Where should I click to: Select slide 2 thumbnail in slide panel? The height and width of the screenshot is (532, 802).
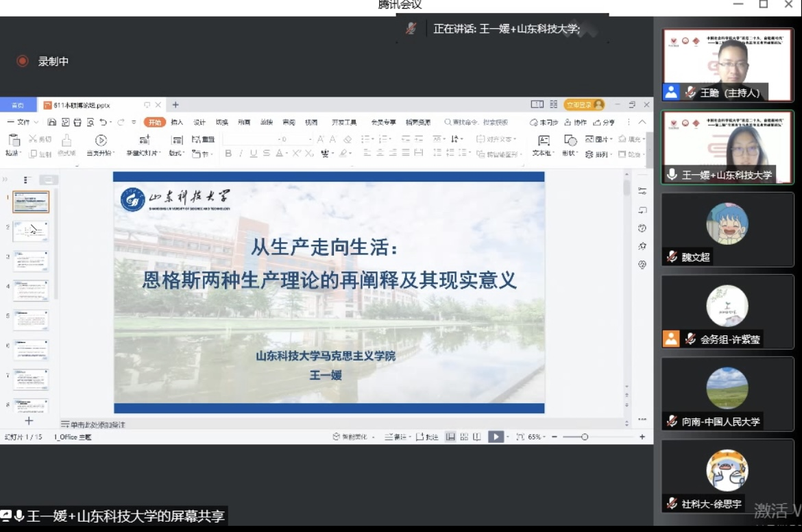coord(31,231)
